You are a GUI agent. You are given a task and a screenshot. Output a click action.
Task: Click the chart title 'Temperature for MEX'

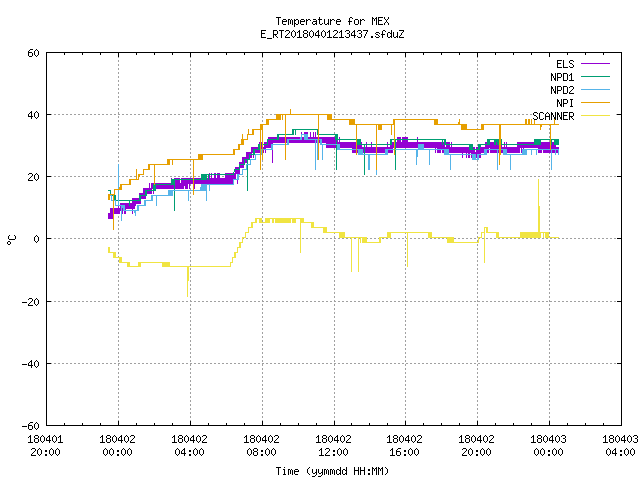pyautogui.click(x=332, y=21)
